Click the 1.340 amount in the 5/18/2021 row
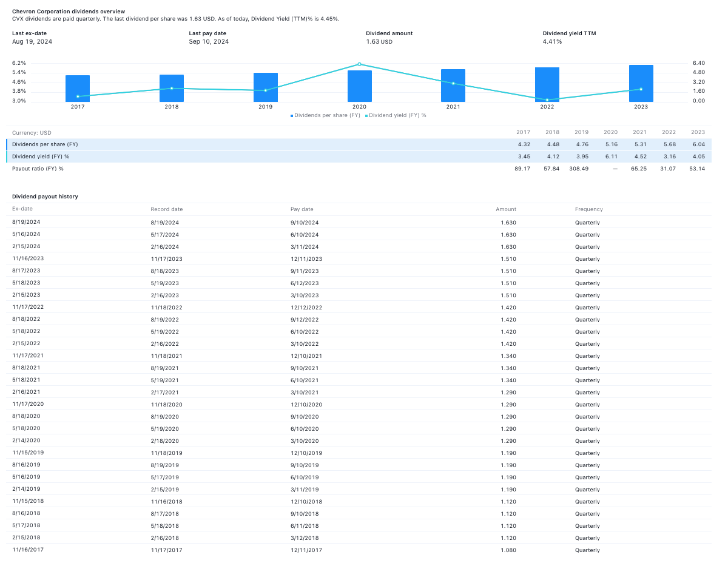 (508, 380)
